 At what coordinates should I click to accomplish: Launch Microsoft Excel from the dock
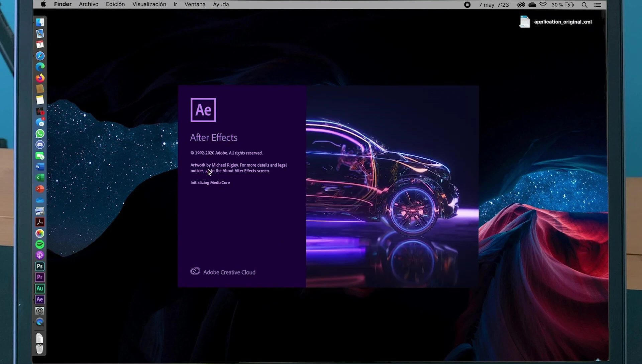point(40,178)
